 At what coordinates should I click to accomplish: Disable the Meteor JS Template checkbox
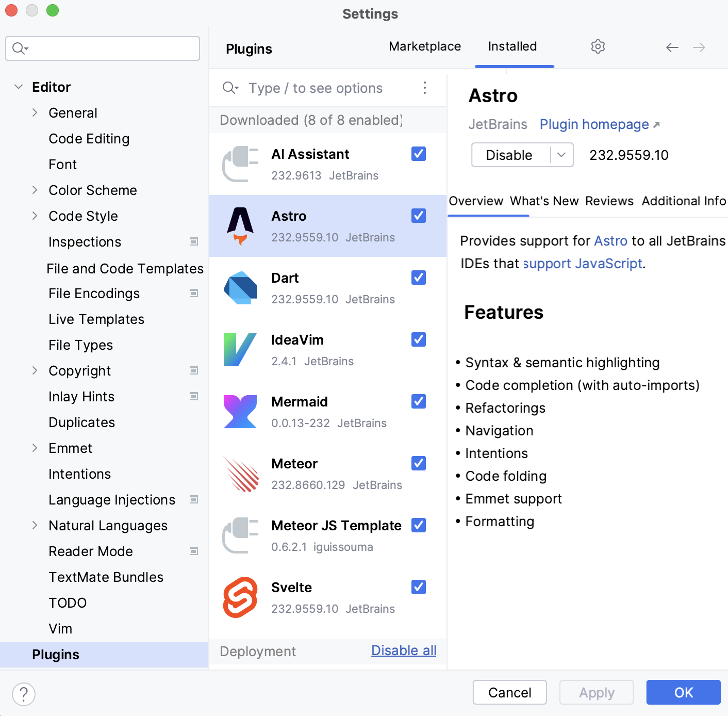(418, 525)
